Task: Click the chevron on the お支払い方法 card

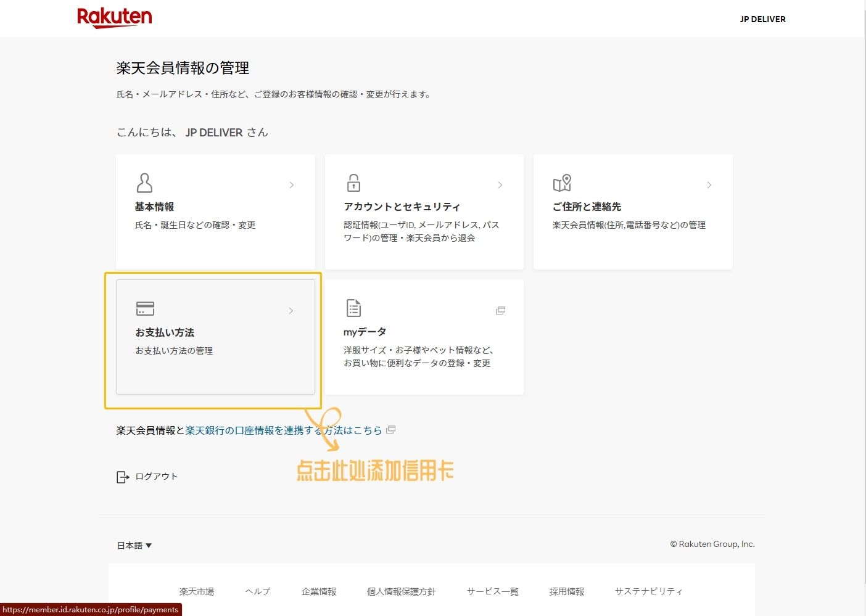Action: click(x=291, y=311)
